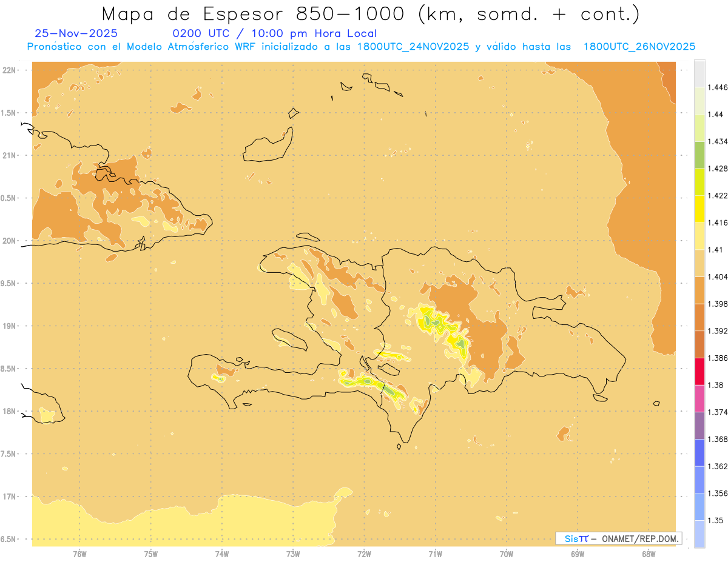Pick the green legend band above 1.428
Image resolution: width=728 pixels, height=562 pixels.
click(699, 155)
